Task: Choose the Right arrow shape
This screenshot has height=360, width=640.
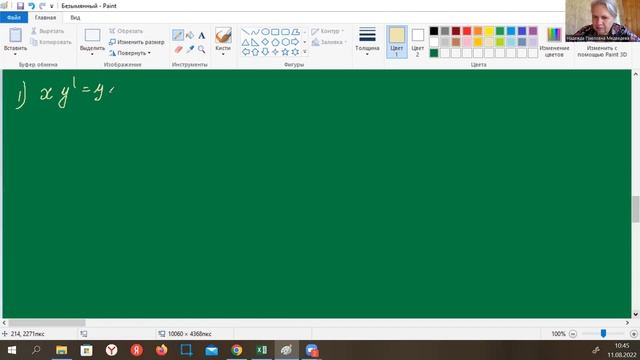Action: 295,42
